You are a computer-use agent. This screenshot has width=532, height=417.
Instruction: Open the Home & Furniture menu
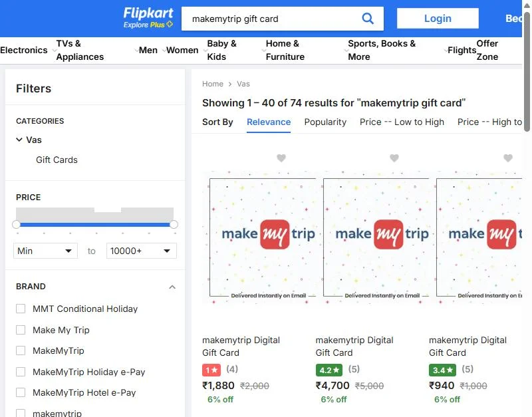point(285,51)
